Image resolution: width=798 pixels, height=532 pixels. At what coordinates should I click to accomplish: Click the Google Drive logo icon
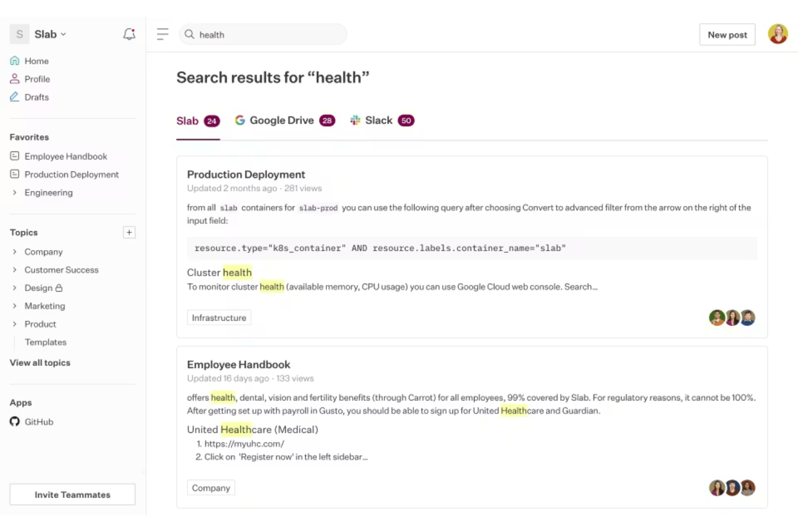point(240,120)
